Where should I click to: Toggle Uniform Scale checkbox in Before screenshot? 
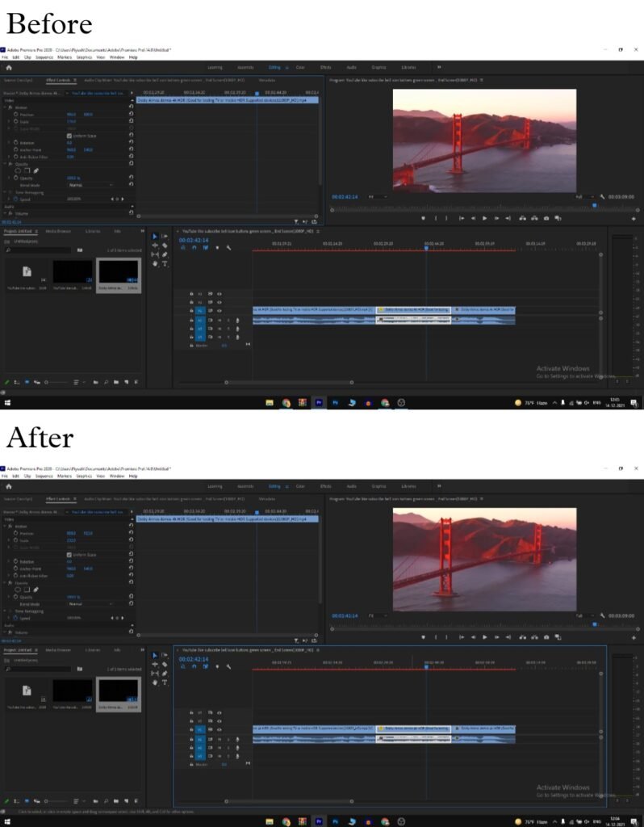(69, 136)
